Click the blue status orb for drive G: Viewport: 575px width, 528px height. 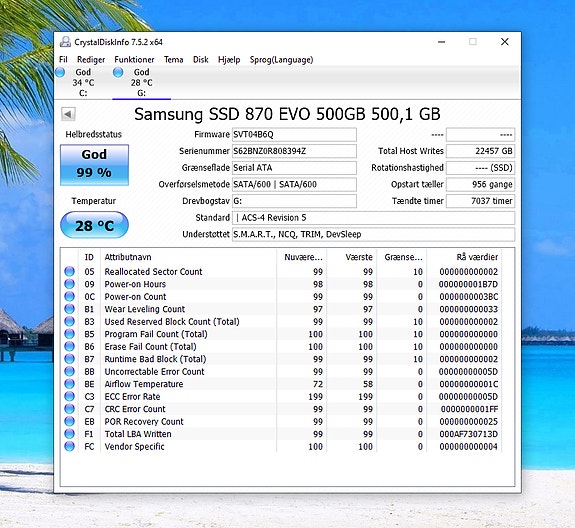coord(118,72)
